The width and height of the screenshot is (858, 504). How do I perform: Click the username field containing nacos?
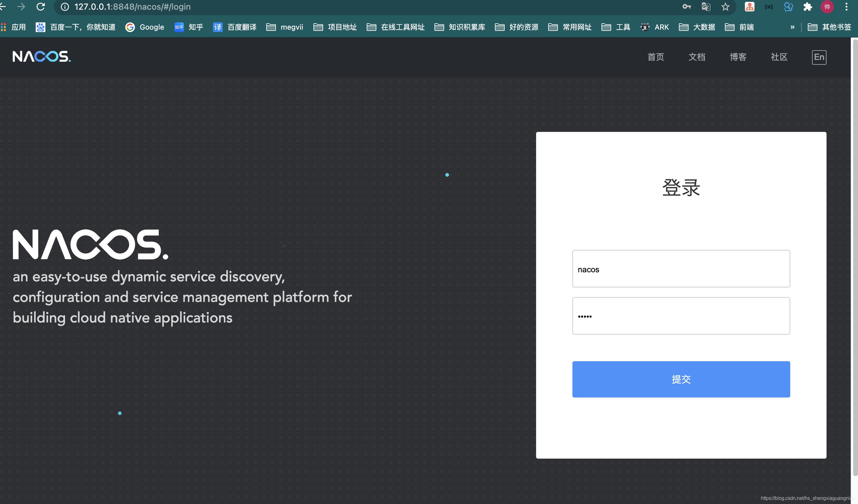(681, 269)
